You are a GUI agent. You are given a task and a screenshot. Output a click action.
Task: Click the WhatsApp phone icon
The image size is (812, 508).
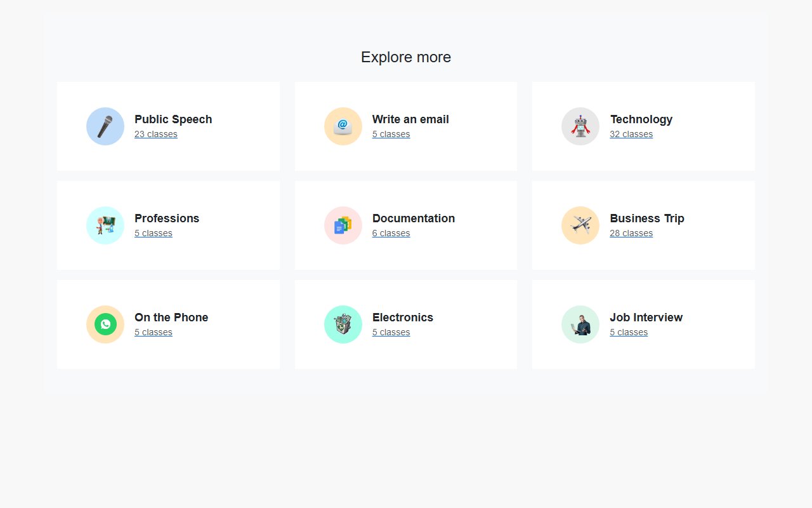105,324
